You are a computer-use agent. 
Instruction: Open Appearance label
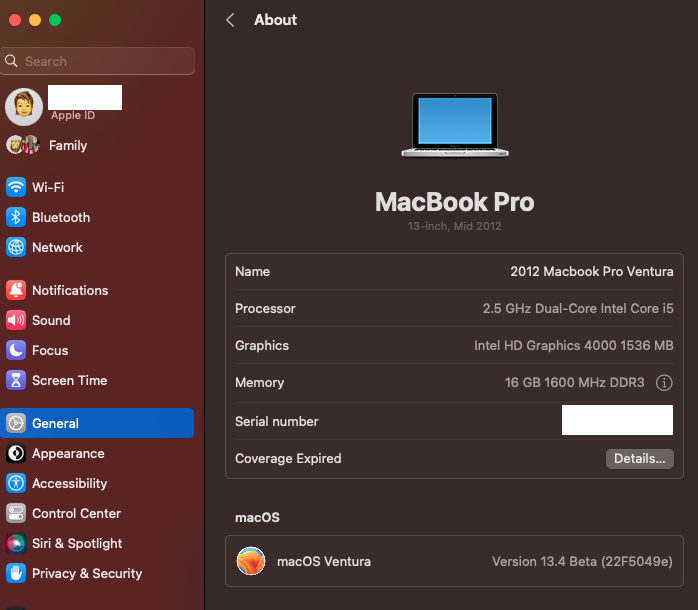point(69,453)
